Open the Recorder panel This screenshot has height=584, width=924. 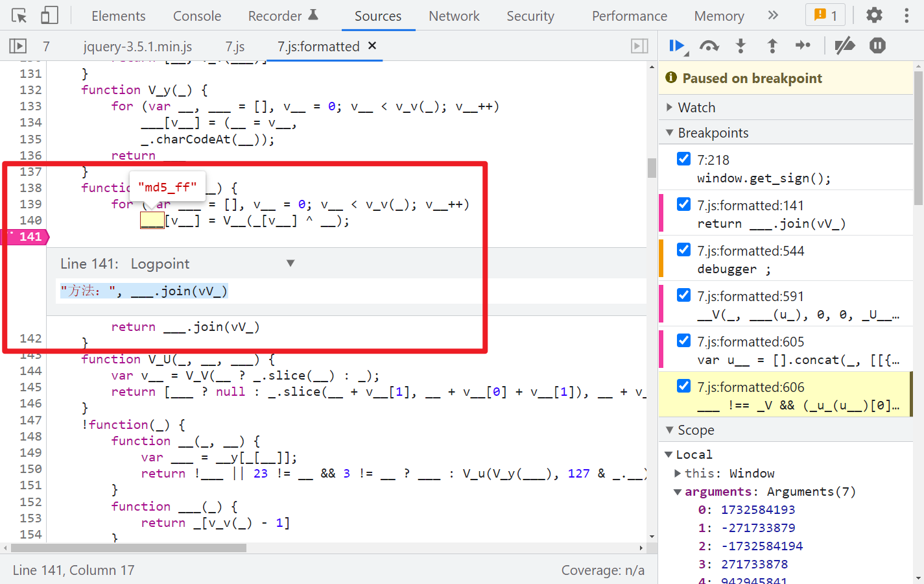283,16
